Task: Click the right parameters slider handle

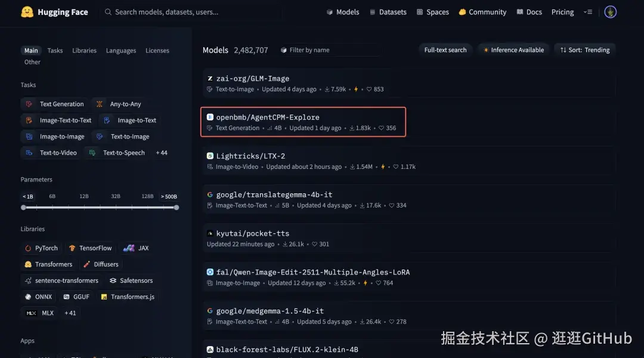Action: point(176,208)
